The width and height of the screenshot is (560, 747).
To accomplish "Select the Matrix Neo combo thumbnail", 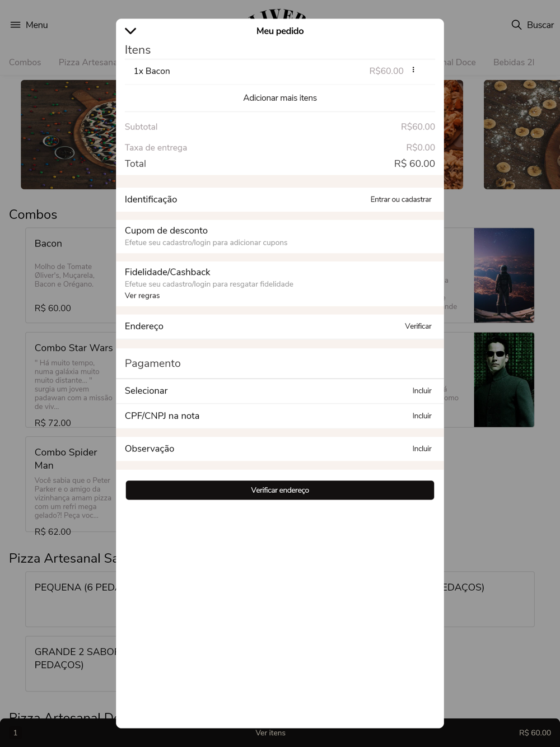I will 504,380.
